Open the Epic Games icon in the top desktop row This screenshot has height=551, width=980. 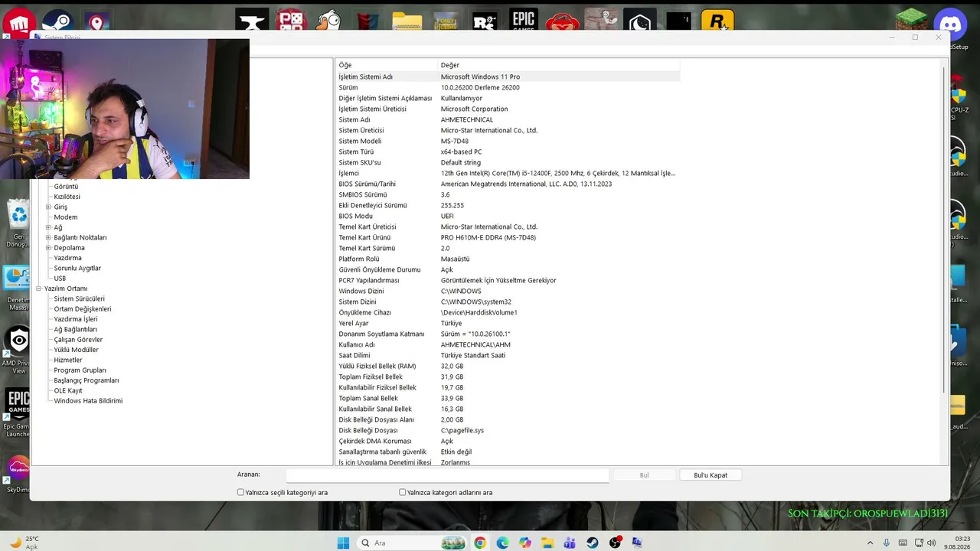(524, 21)
